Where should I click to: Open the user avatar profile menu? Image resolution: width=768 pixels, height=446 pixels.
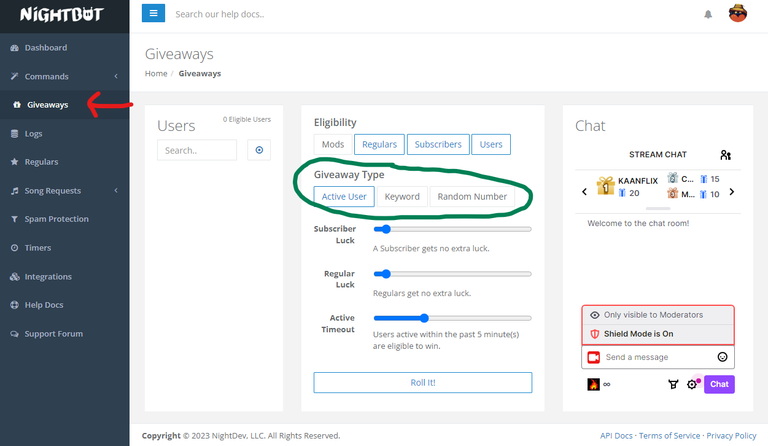pyautogui.click(x=738, y=14)
